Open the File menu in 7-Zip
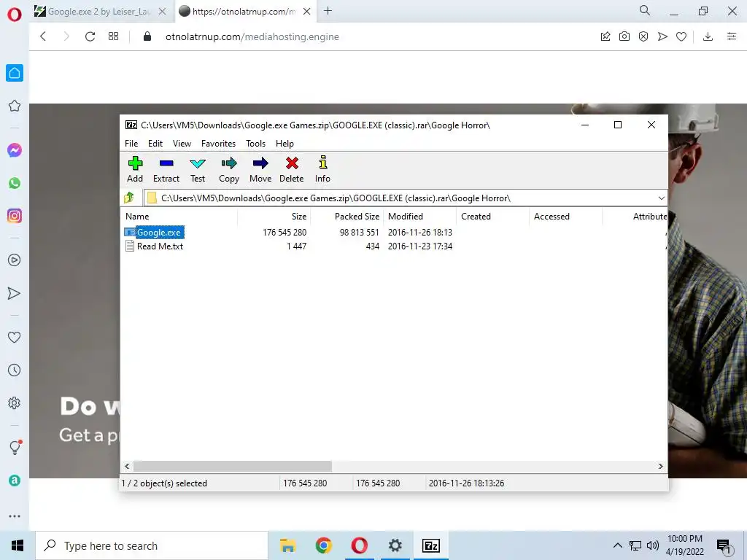This screenshot has height=560, width=747. click(x=131, y=144)
